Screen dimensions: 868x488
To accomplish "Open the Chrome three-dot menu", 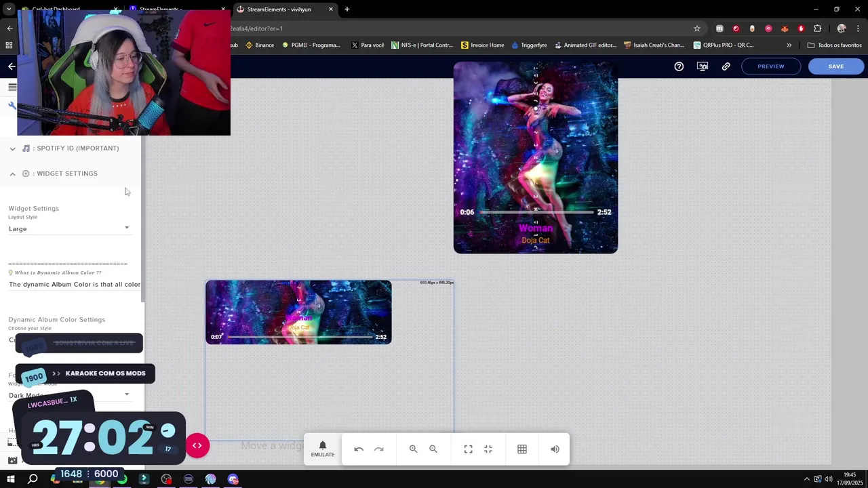I will pyautogui.click(x=858, y=28).
